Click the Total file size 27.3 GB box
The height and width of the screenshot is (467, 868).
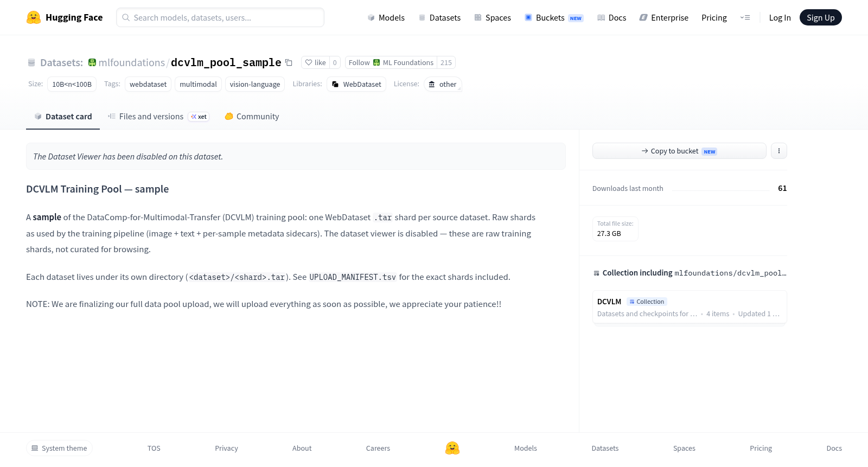[x=615, y=228]
